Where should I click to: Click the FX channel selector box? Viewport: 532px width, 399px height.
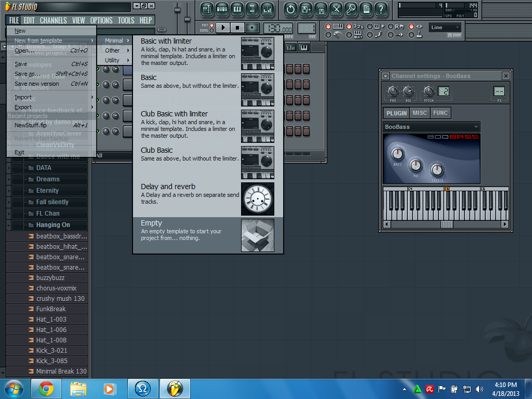(499, 91)
